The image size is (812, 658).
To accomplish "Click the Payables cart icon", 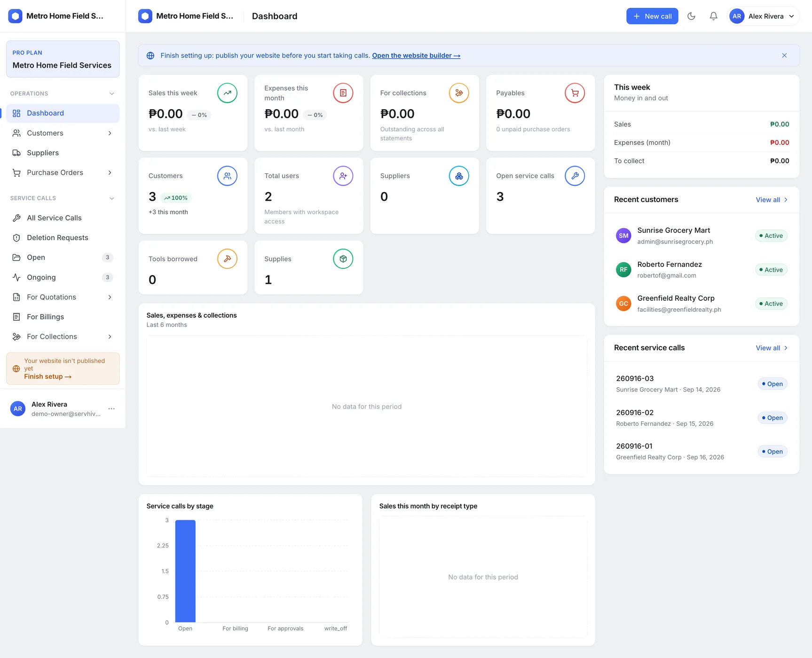I will click(x=575, y=93).
